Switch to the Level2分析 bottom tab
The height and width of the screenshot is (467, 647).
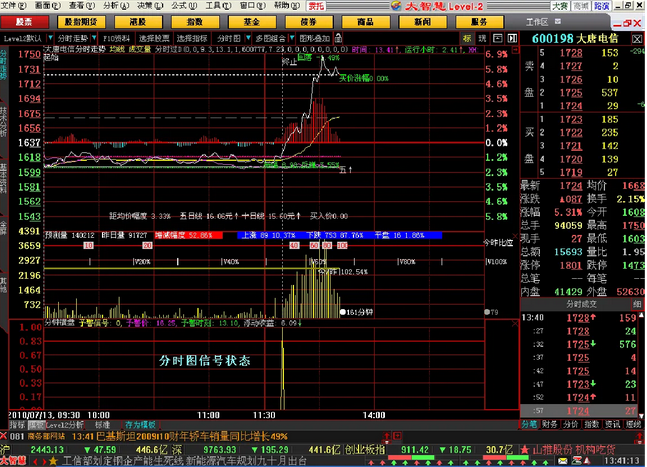pyautogui.click(x=64, y=425)
